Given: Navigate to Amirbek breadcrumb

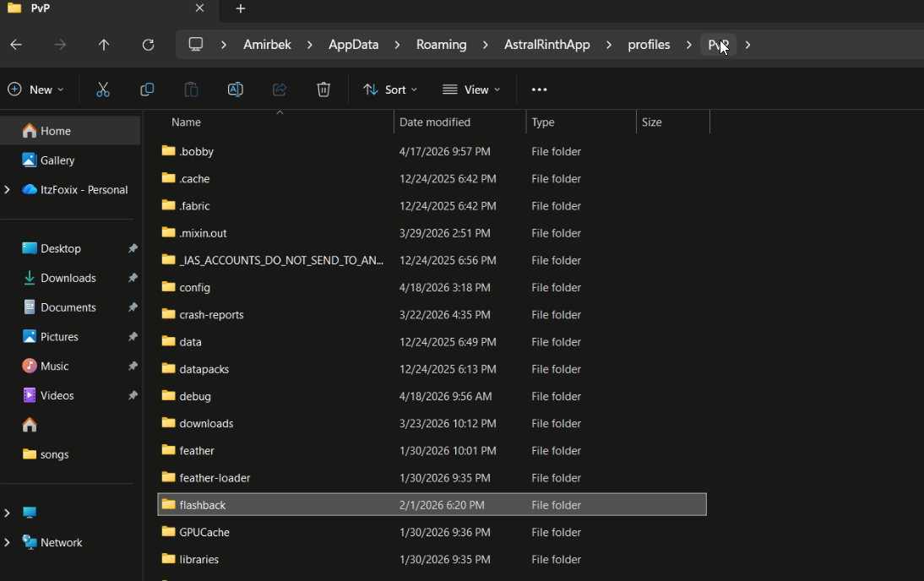Looking at the screenshot, I should [267, 45].
